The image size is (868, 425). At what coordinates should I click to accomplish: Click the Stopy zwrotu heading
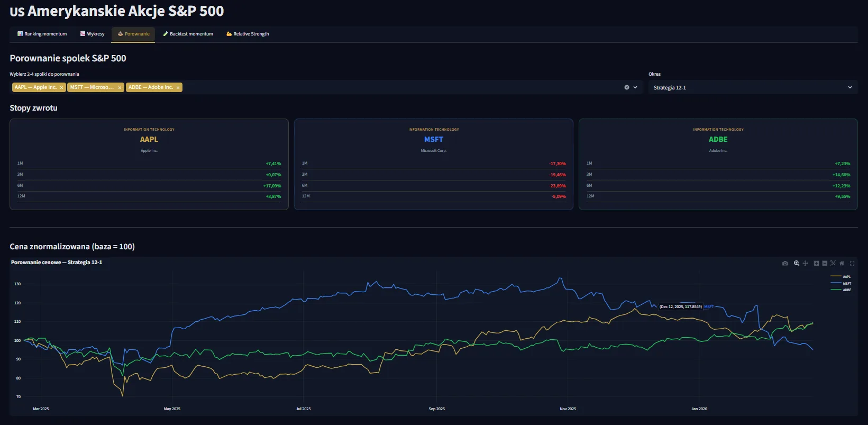click(33, 108)
